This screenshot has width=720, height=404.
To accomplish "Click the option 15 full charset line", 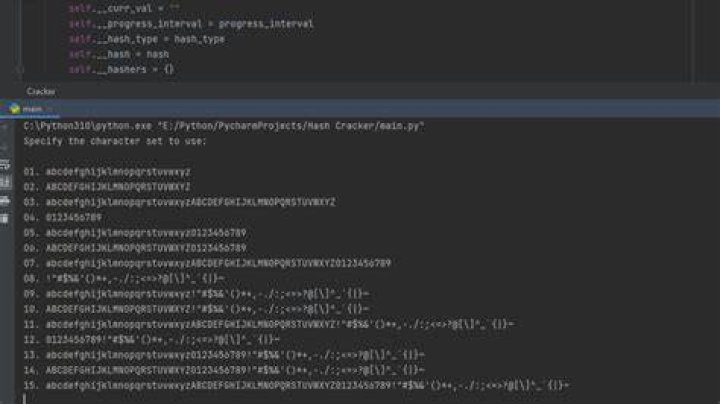I will [x=296, y=386].
